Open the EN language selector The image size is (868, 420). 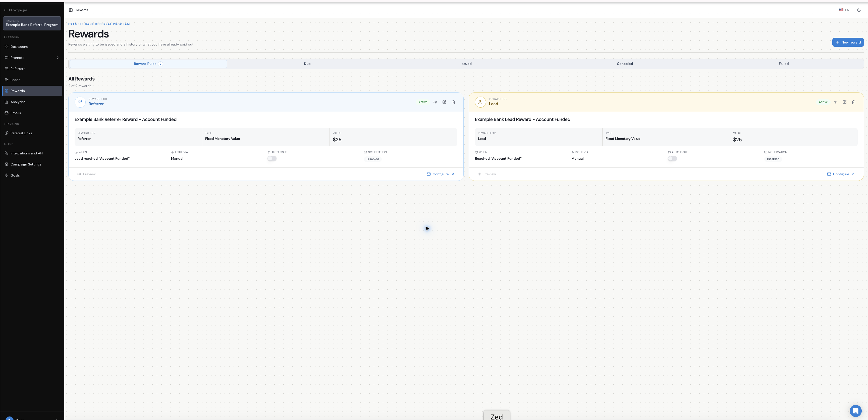844,10
